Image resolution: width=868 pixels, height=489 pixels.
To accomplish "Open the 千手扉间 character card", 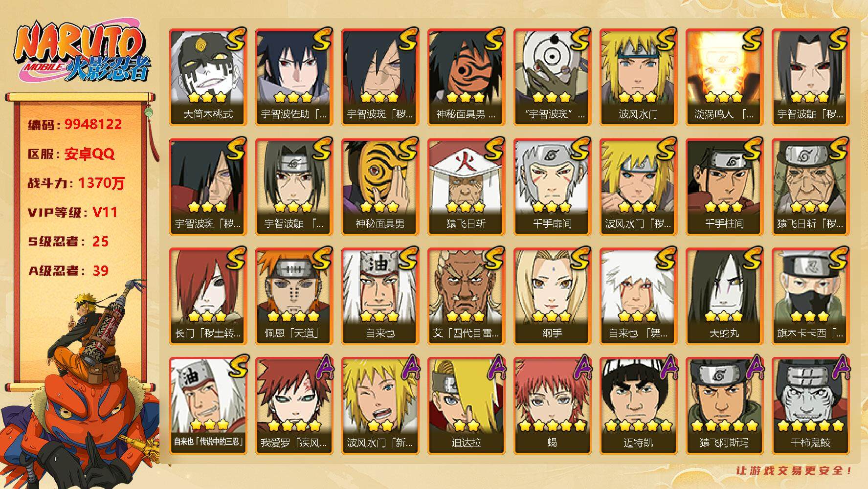I will [552, 187].
